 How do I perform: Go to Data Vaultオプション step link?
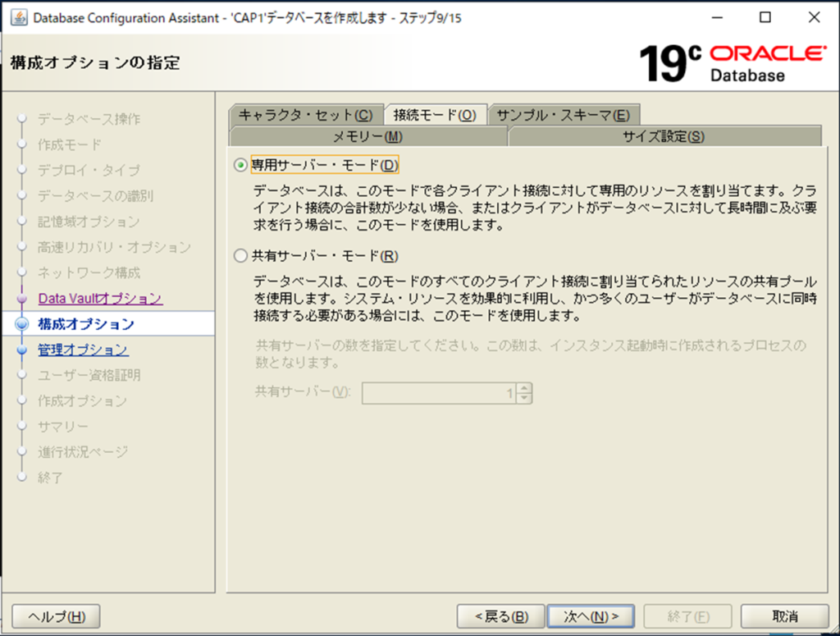(x=100, y=299)
